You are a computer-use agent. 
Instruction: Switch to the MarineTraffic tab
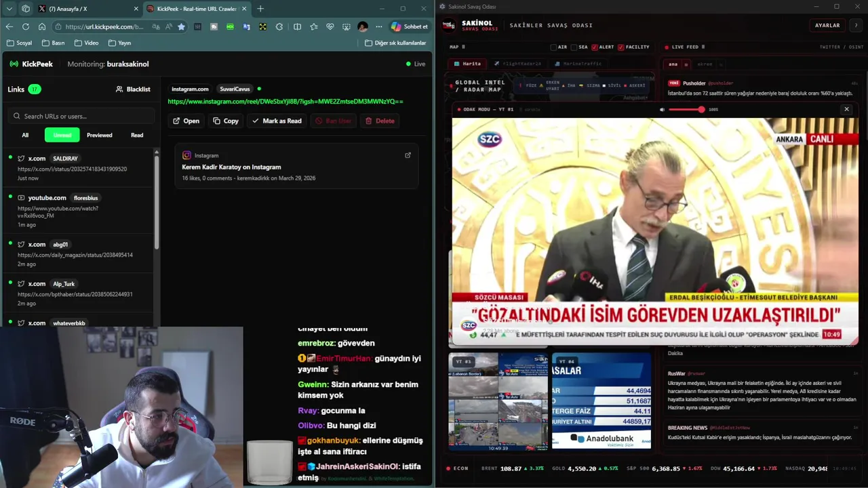(578, 64)
